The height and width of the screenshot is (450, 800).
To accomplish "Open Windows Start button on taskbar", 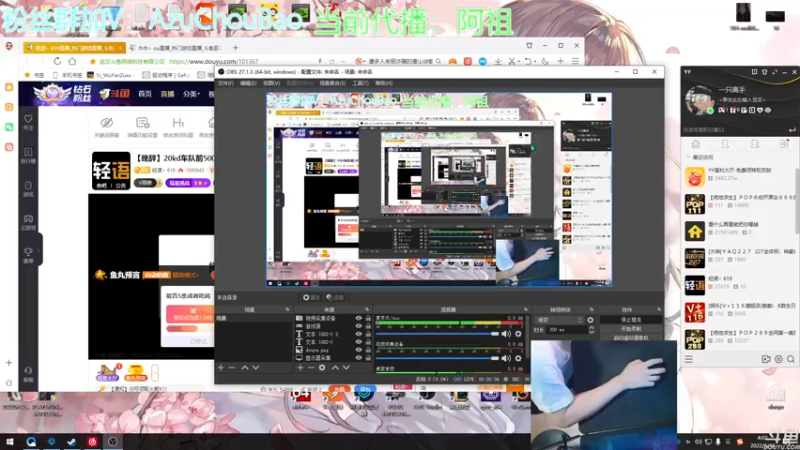I will click(x=10, y=441).
